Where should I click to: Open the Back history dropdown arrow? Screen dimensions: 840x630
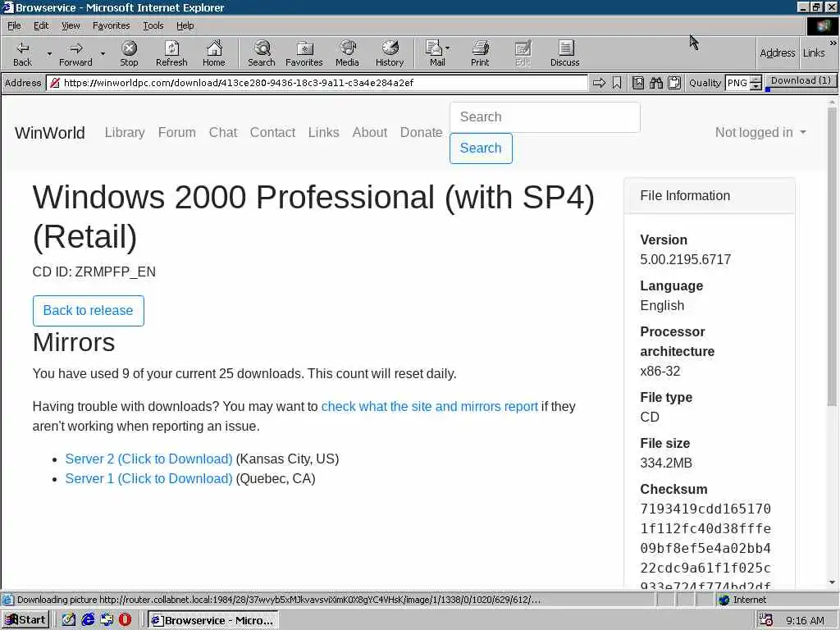(49, 53)
